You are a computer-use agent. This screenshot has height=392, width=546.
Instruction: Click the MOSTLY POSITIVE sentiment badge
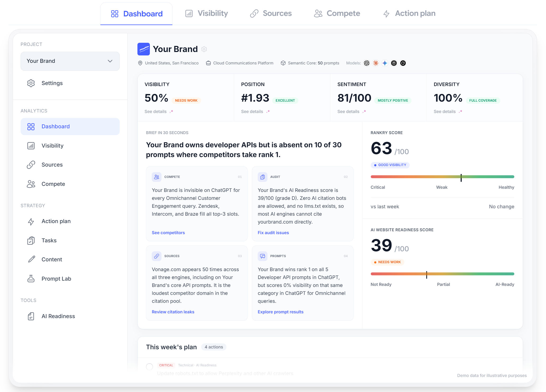click(x=393, y=101)
